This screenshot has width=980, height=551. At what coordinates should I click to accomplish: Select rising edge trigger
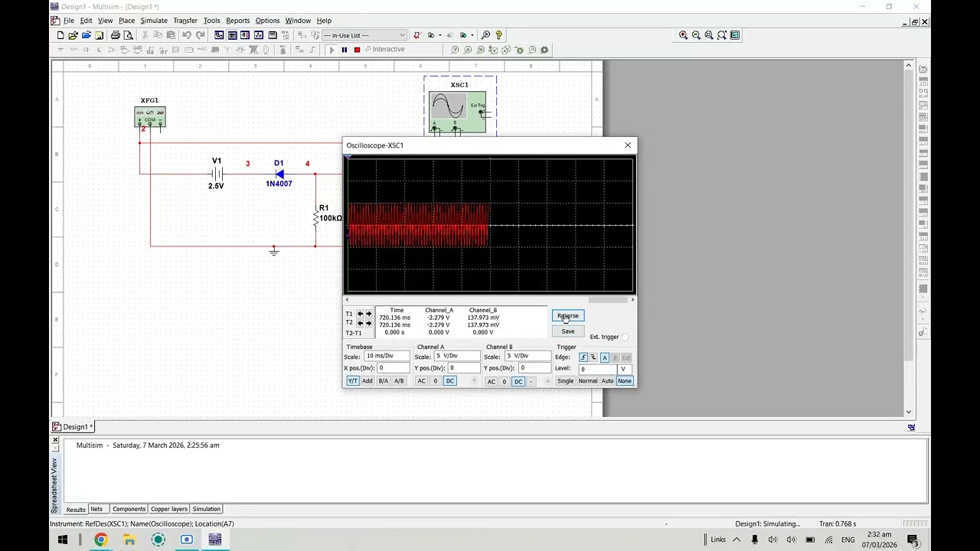583,357
